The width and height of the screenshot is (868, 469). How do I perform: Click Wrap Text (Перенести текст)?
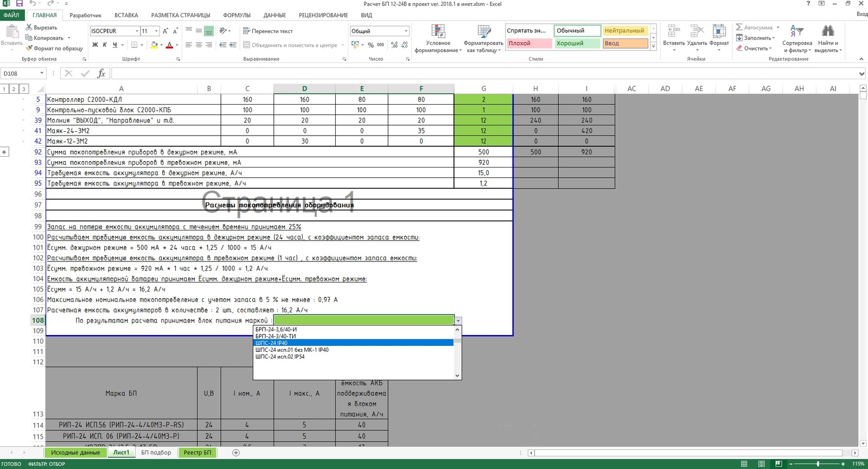click(x=268, y=31)
